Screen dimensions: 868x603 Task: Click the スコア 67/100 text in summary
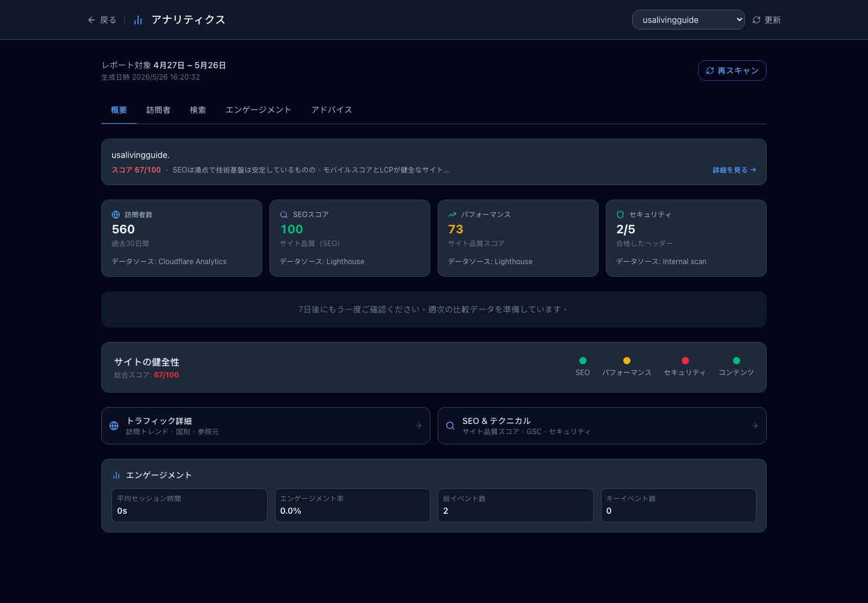click(x=136, y=170)
